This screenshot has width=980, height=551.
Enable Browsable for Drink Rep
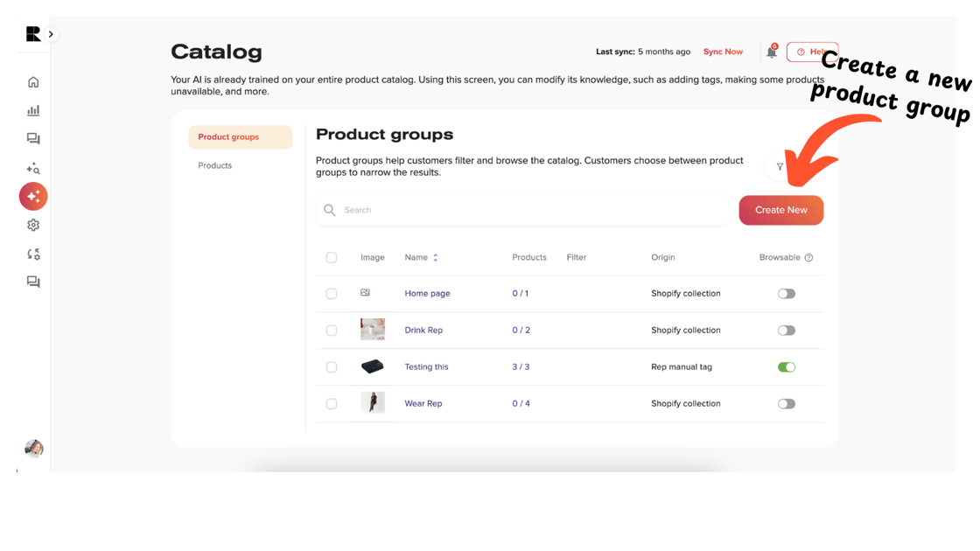pyautogui.click(x=787, y=331)
